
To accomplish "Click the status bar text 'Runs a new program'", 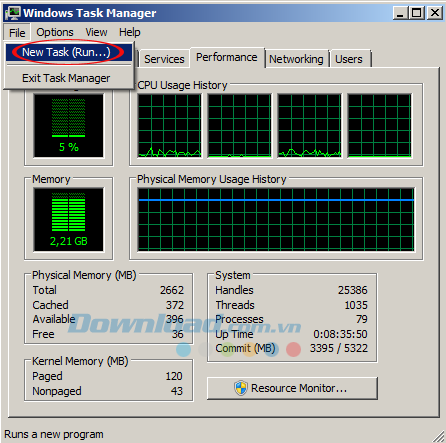I will point(54,434).
